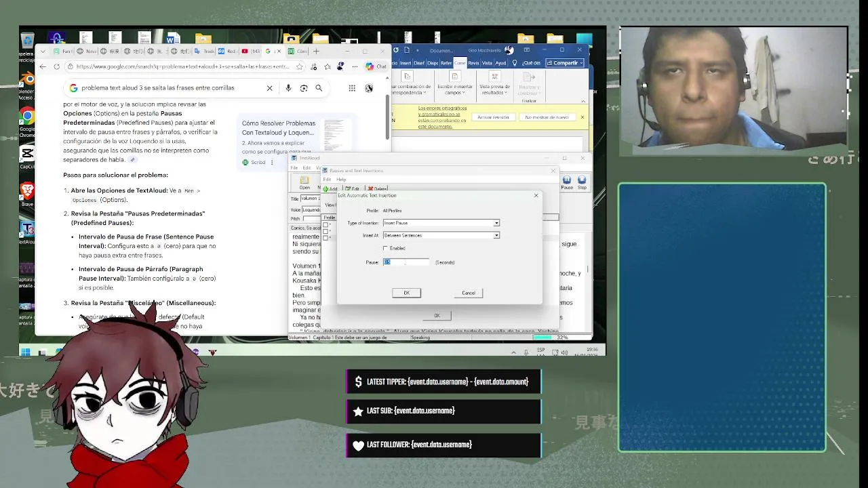Open Google Chrome desktop shortcut
The height and width of the screenshot is (488, 868).
point(27,117)
